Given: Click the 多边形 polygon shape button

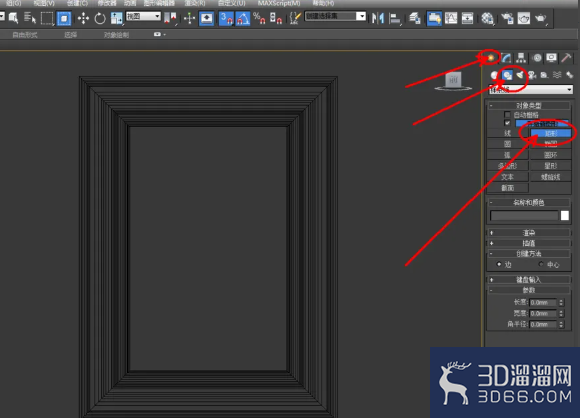Looking at the screenshot, I should [x=508, y=166].
